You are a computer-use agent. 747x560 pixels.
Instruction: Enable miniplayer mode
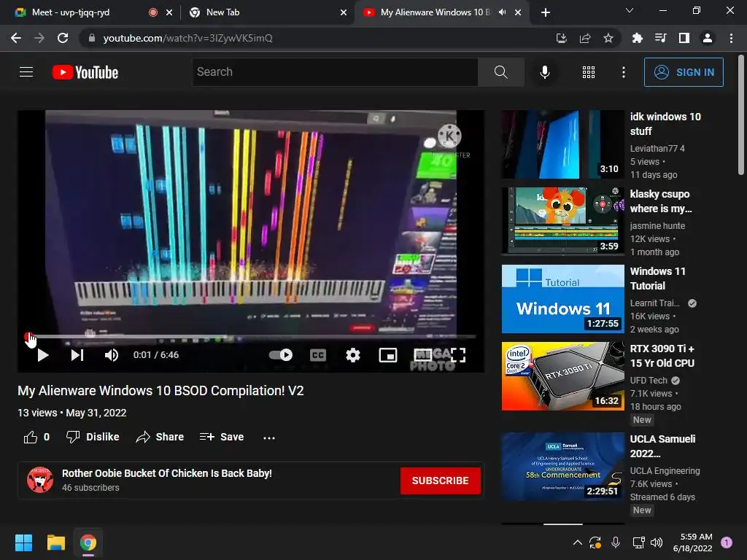pyautogui.click(x=388, y=355)
